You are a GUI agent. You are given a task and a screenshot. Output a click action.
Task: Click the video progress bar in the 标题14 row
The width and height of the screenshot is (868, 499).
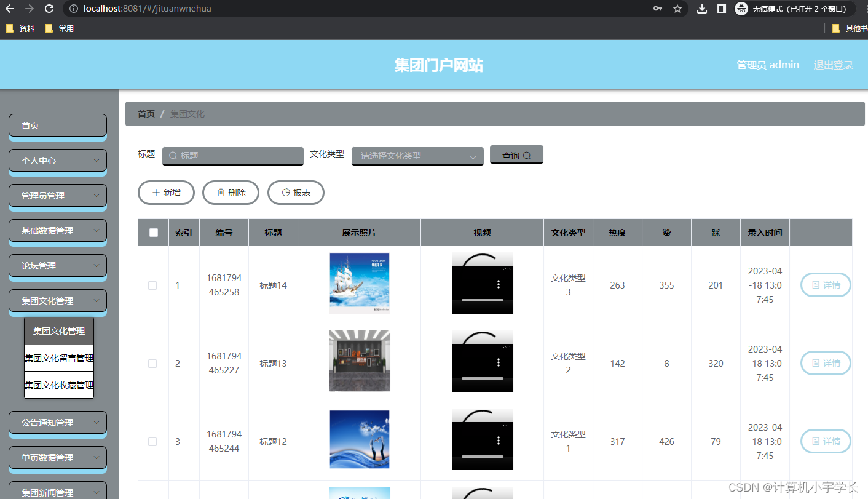483,300
